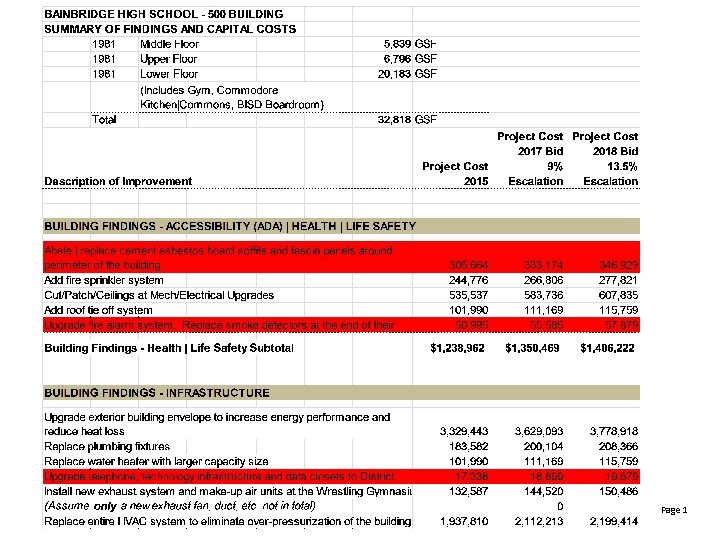Select the value 266,806

[543, 280]
